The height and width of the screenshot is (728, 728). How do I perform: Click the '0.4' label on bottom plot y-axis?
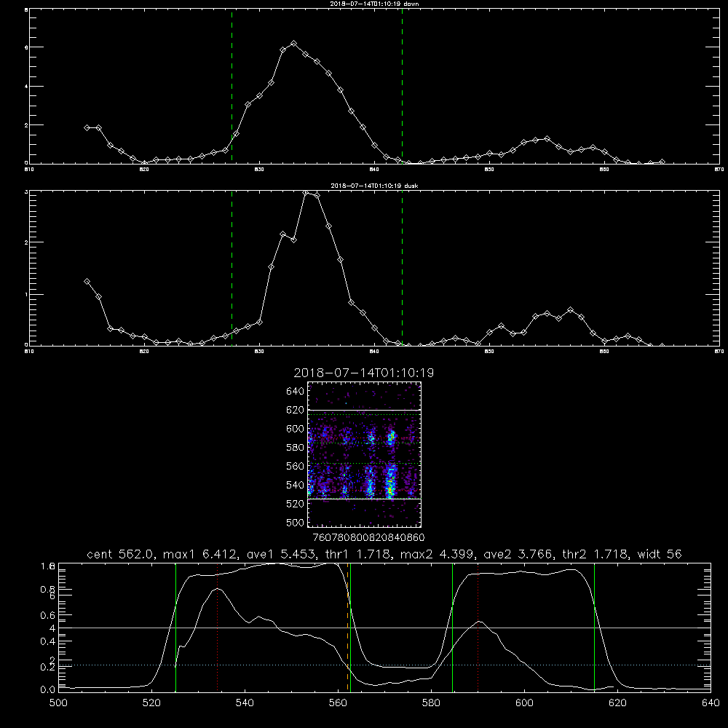[47, 641]
